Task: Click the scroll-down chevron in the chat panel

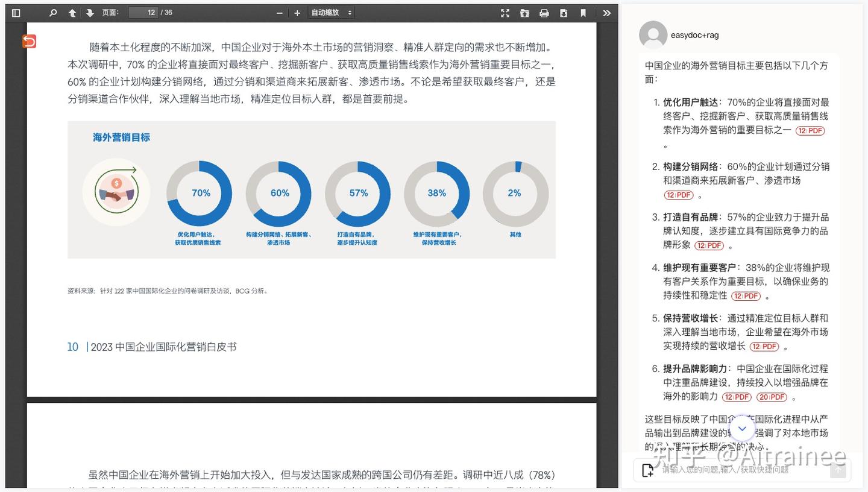Action: coord(742,428)
